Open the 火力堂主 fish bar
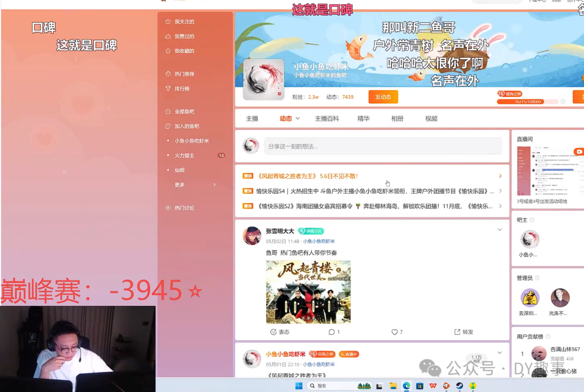This screenshot has height=392, width=584. tap(184, 155)
